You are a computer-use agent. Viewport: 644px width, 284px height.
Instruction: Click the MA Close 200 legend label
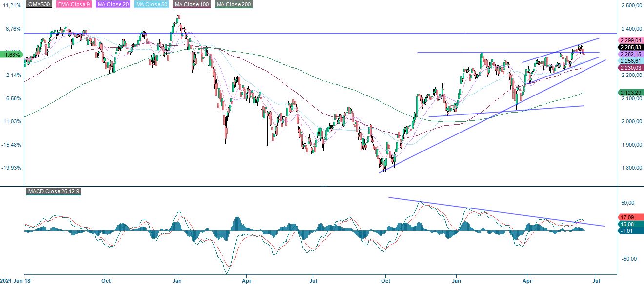[234, 4]
